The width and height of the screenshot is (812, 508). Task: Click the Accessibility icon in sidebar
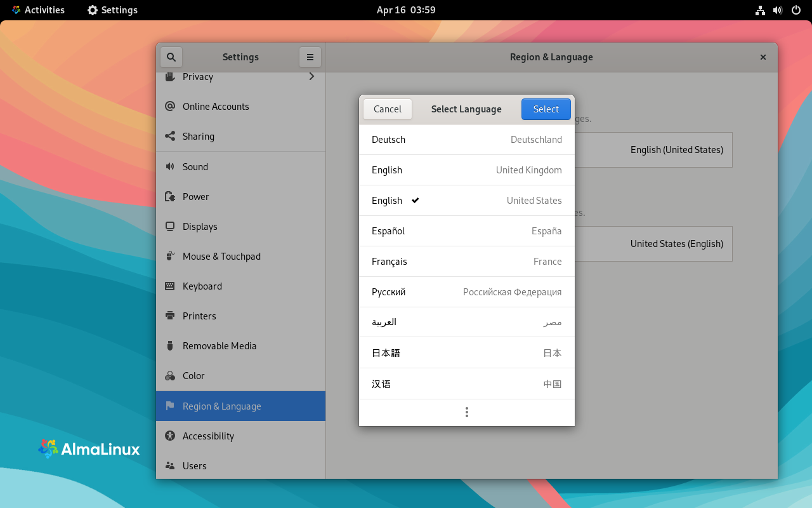coord(169,436)
